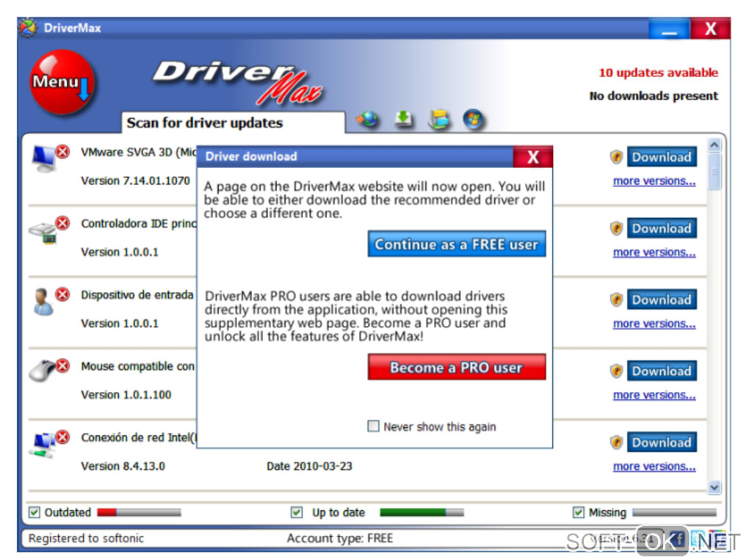The height and width of the screenshot is (560, 749).
Task: Click the shield icon in Conexión de red row
Action: pyautogui.click(x=616, y=442)
